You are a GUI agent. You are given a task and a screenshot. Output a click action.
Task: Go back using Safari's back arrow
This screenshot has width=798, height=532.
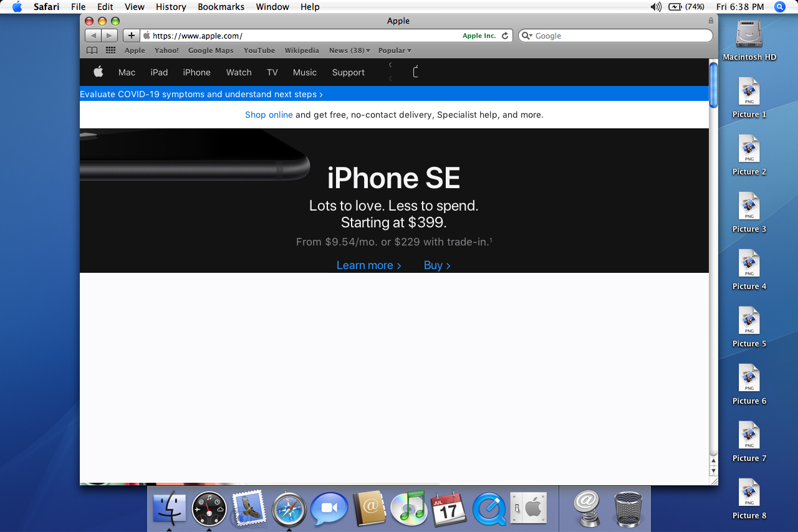click(93, 36)
